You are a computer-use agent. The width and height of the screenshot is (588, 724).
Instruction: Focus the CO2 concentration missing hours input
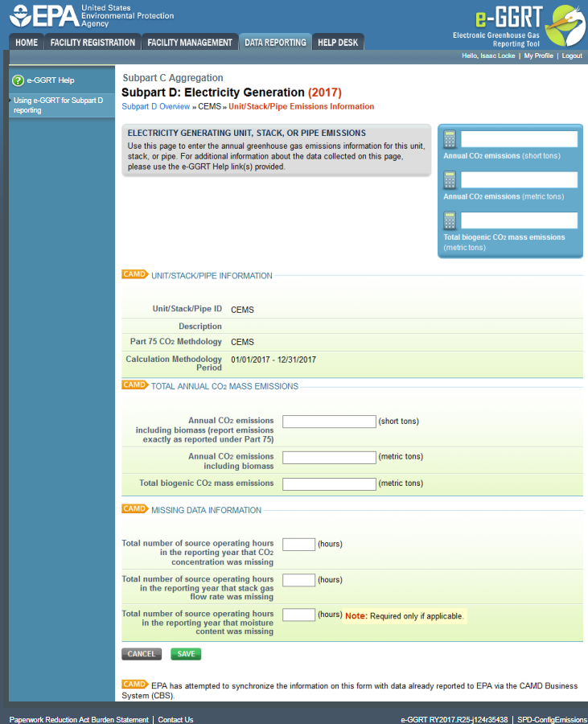[298, 544]
